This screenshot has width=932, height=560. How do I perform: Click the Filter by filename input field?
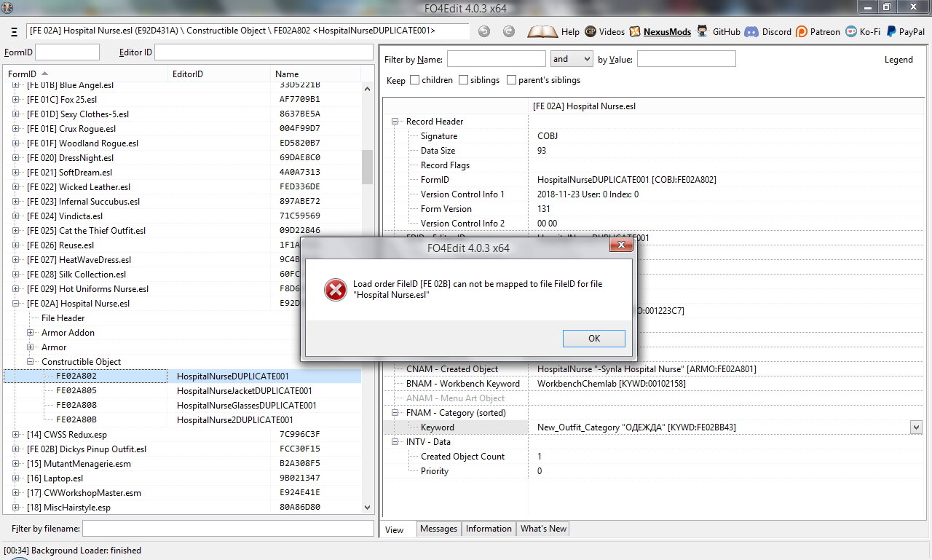(227, 528)
